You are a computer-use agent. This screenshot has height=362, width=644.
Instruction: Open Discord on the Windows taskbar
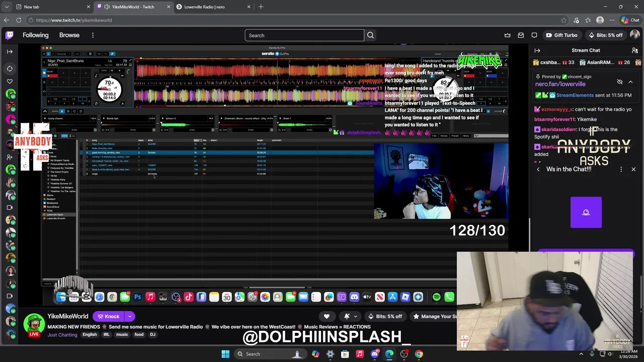[374, 354]
